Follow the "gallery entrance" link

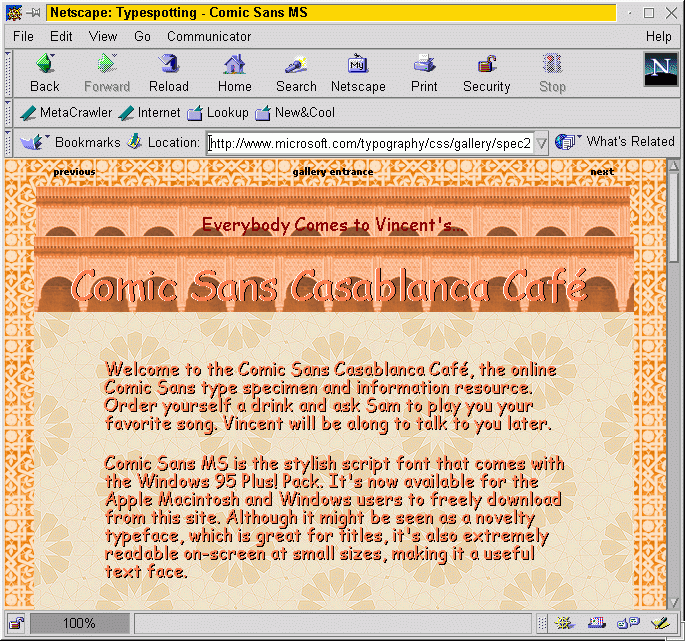[x=333, y=172]
